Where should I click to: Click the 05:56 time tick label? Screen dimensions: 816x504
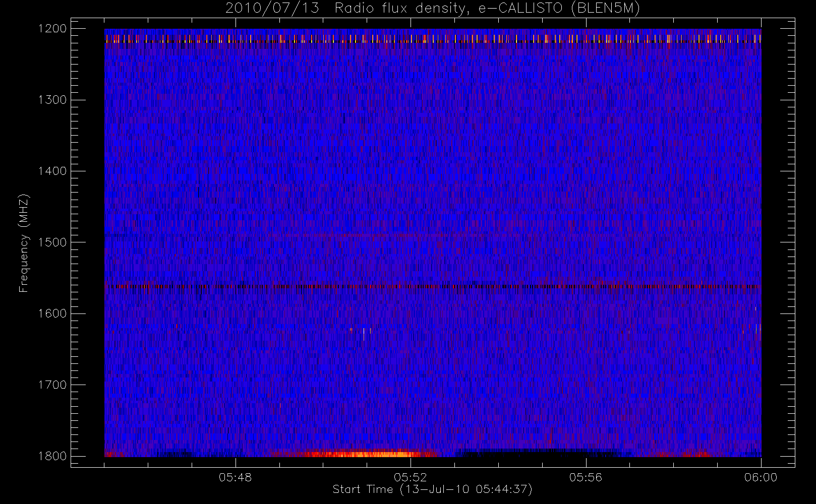[586, 477]
